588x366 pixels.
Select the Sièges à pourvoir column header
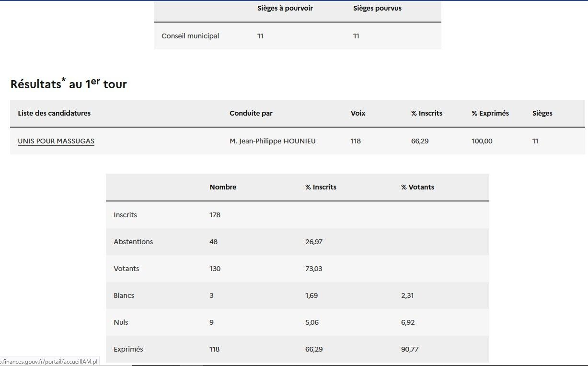285,8
